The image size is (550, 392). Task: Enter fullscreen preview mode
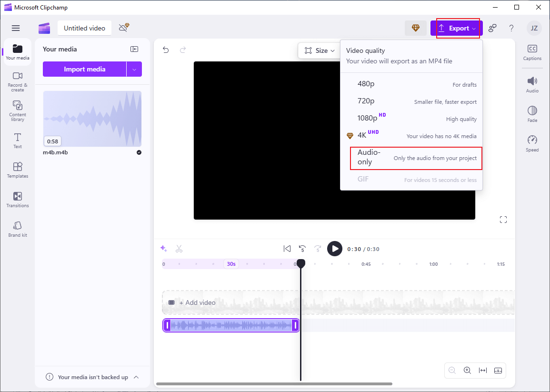pyautogui.click(x=503, y=220)
